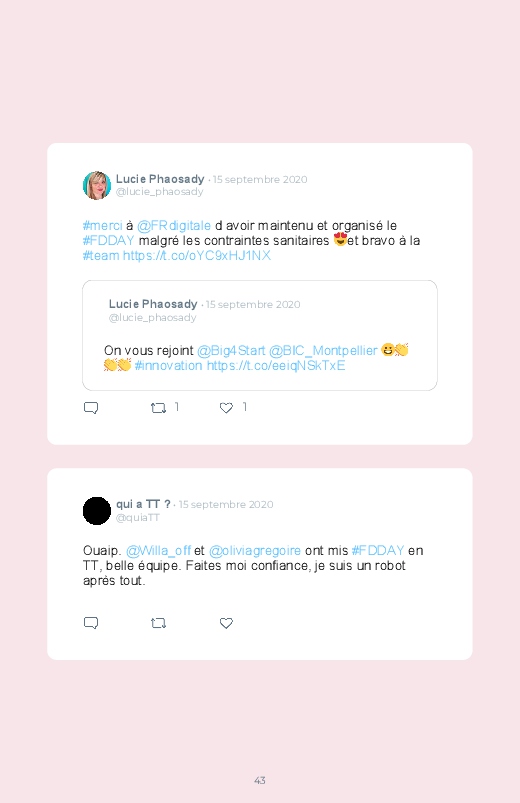Open the #merci hashtag

[102, 225]
